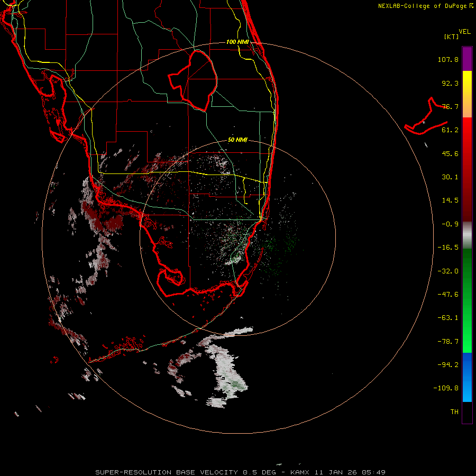Image resolution: width=476 pixels, height=476 pixels.
Task: Click the Super-Resolution Base Velocity caption
Action: (x=240, y=472)
